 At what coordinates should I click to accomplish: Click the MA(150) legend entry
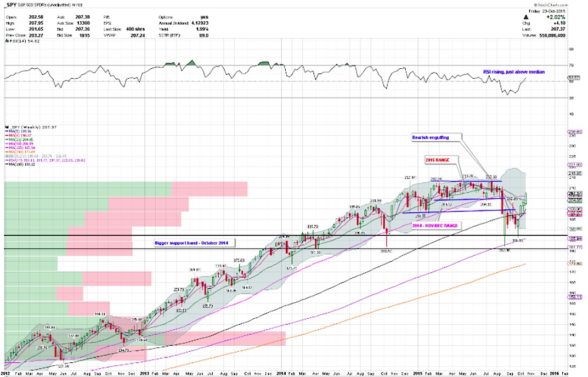click(20, 148)
